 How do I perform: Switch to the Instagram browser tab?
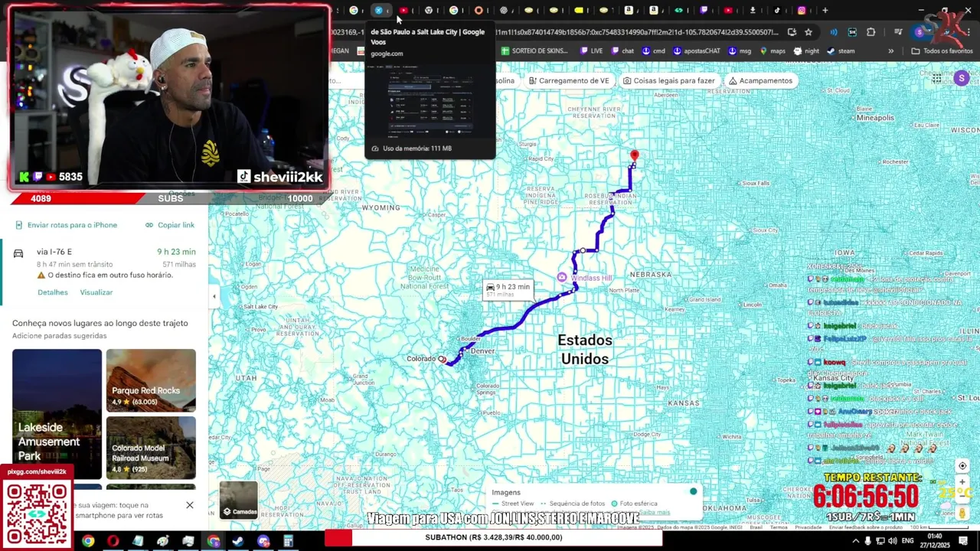[x=802, y=10]
